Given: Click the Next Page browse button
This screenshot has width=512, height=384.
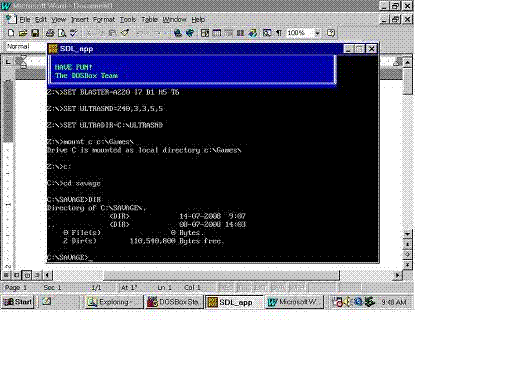Looking at the screenshot, I should (407, 265).
